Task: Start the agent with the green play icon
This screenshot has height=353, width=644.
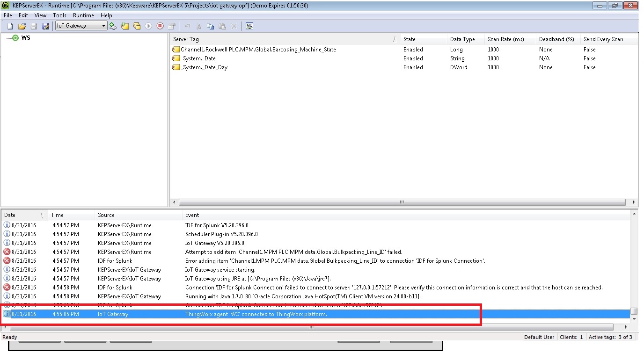Action: pyautogui.click(x=148, y=26)
